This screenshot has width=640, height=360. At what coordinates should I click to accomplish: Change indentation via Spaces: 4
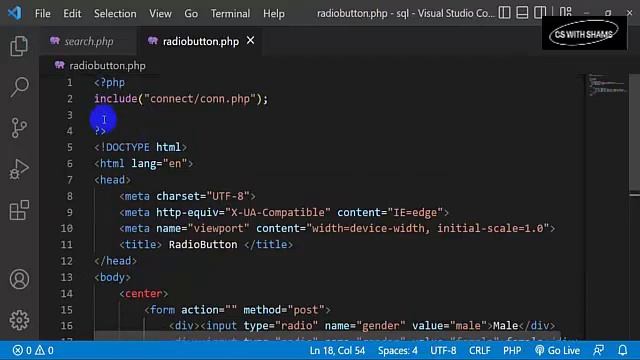pos(398,351)
